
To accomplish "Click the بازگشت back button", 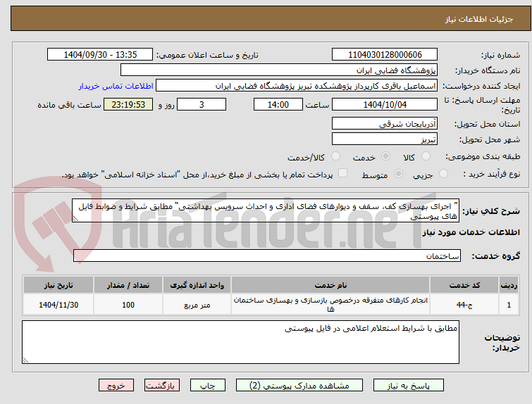I will (x=162, y=386).
